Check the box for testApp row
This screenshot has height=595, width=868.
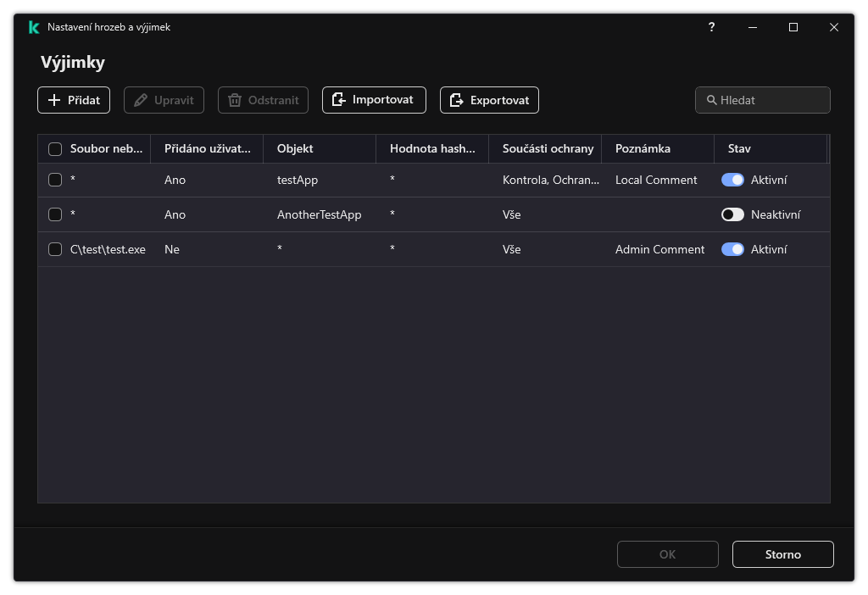pyautogui.click(x=55, y=180)
